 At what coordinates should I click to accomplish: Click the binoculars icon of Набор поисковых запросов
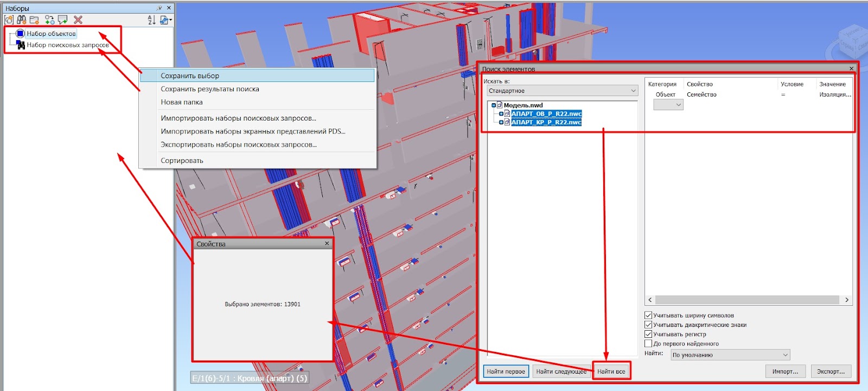tap(21, 45)
